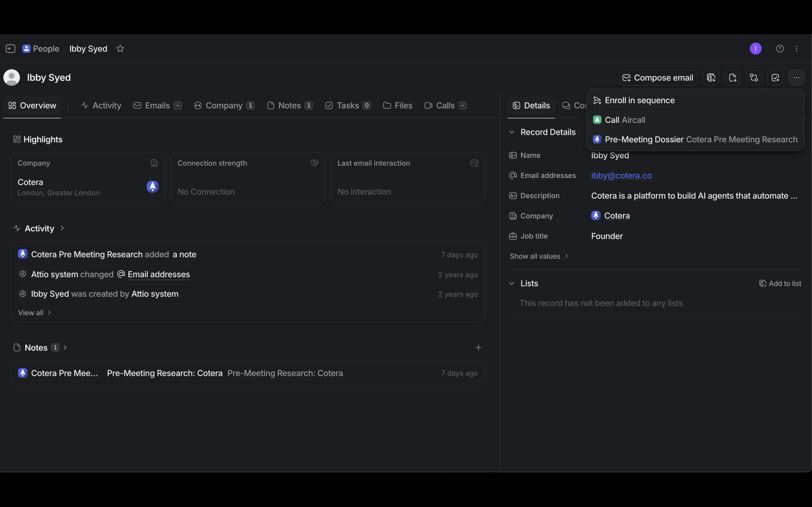Image resolution: width=812 pixels, height=507 pixels.
Task: Open the Tasks tab
Action: pyautogui.click(x=347, y=106)
